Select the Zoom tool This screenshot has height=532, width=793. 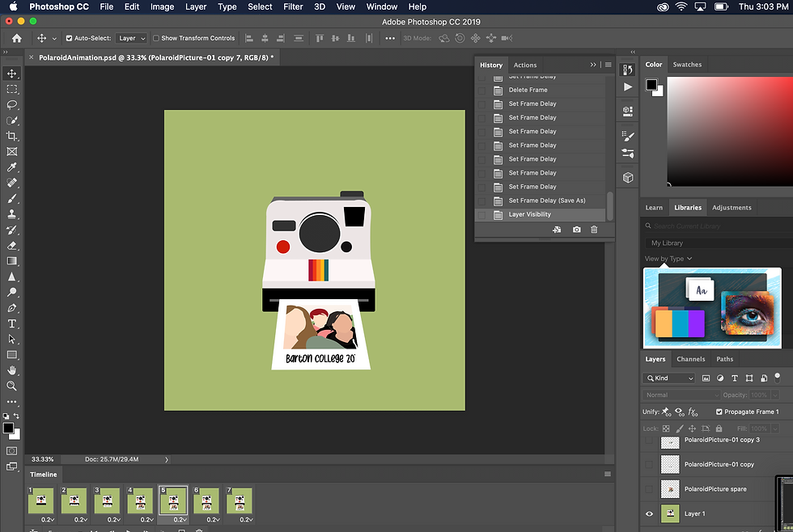11,386
